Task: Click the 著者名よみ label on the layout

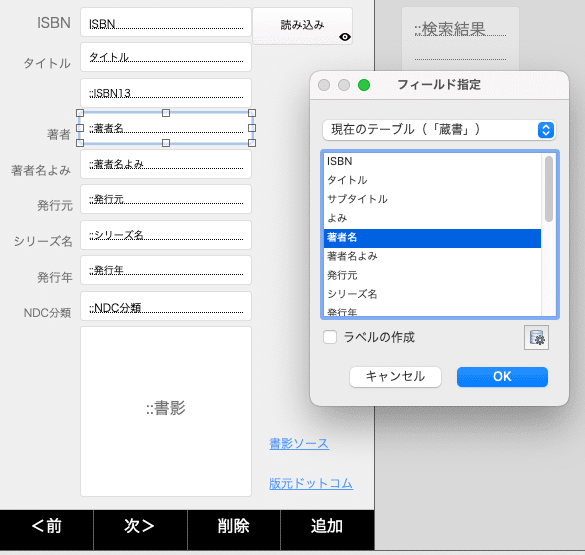Action: pos(41,170)
